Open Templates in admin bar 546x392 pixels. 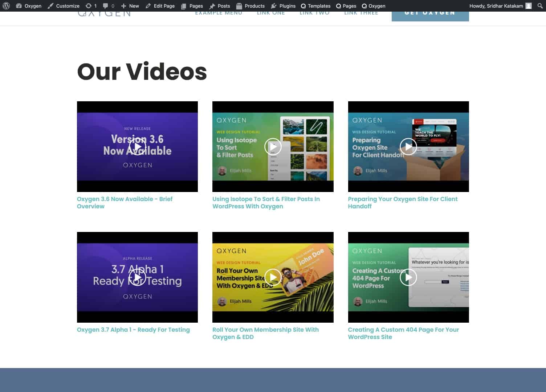pyautogui.click(x=315, y=6)
